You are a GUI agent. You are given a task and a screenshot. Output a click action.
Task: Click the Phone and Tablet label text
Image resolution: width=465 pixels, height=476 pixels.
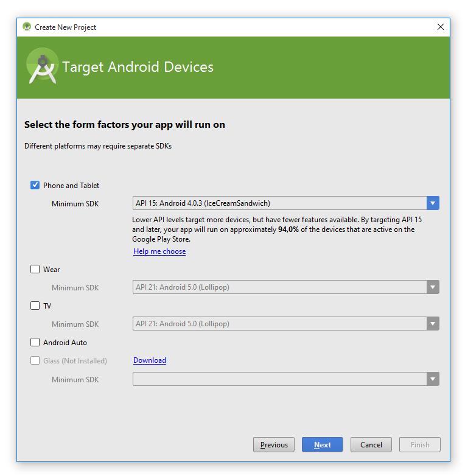pyautogui.click(x=71, y=186)
